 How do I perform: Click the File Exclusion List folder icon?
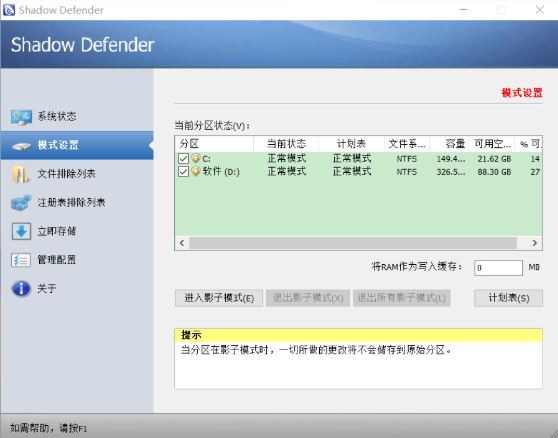[x=21, y=174]
